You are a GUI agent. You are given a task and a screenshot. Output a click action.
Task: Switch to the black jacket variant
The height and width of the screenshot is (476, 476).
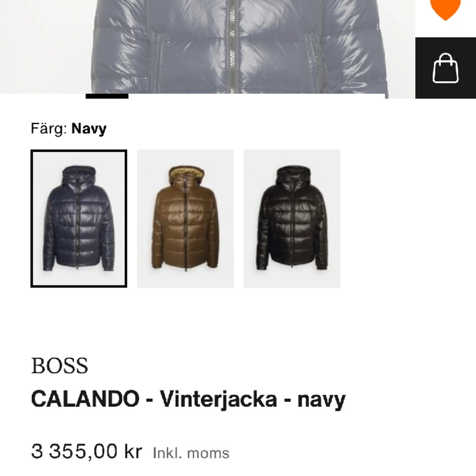coord(292,219)
